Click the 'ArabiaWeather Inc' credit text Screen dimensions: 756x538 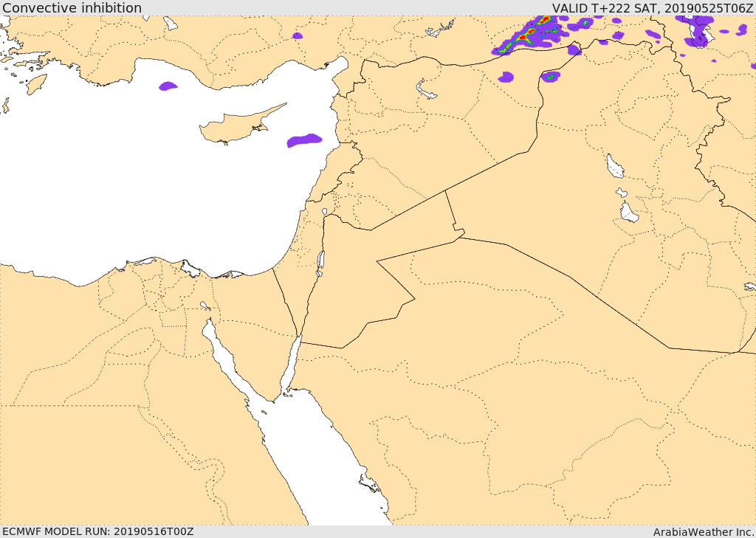[703, 532]
